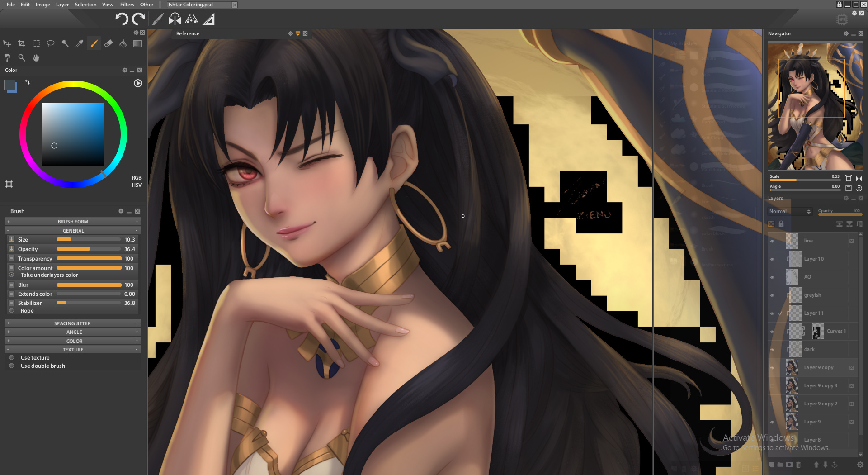Click the Color panel play button
Viewport: 868px width, 475px height.
click(138, 83)
